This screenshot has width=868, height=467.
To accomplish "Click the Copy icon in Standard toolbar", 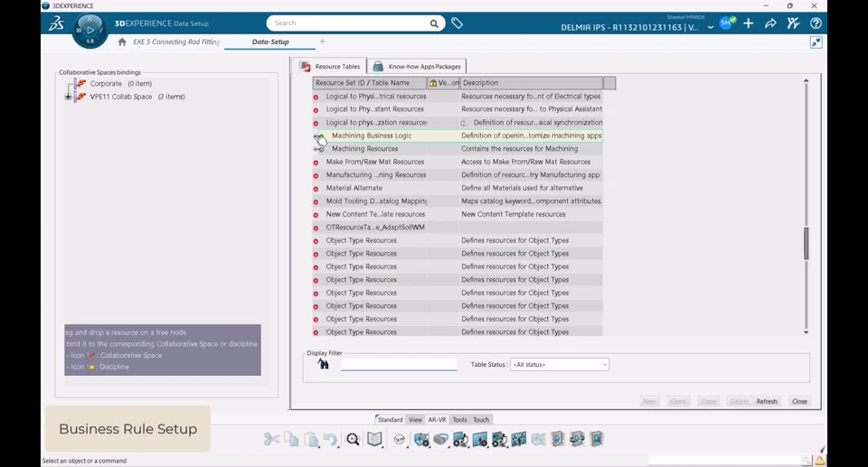I will coord(291,439).
